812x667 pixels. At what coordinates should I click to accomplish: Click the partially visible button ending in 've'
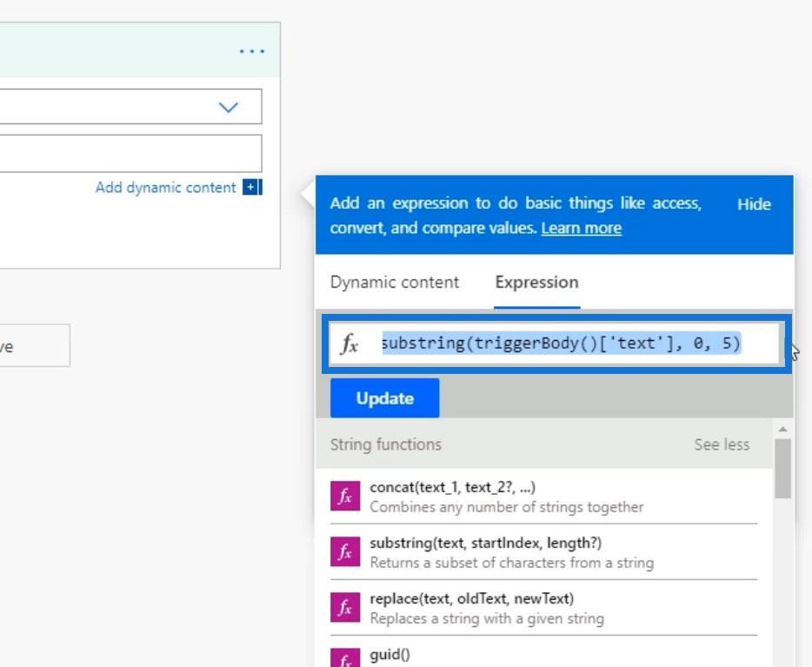pyautogui.click(x=35, y=345)
